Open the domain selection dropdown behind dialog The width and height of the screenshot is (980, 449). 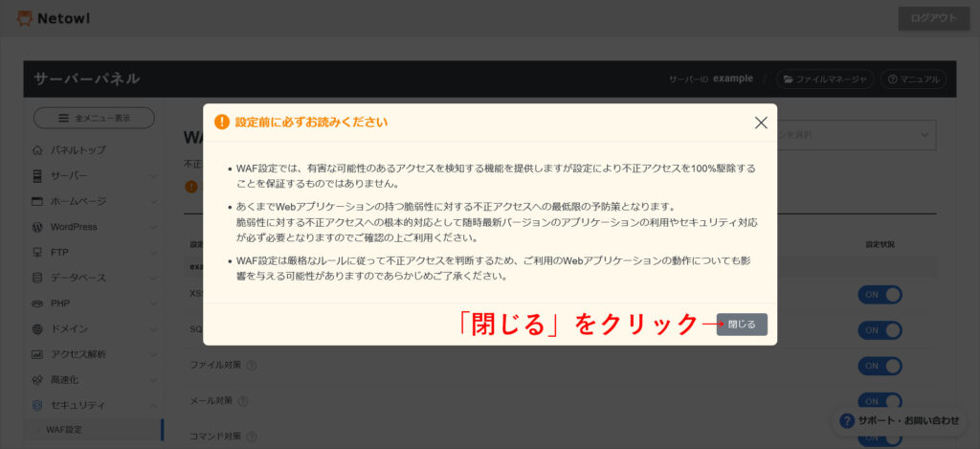(857, 134)
